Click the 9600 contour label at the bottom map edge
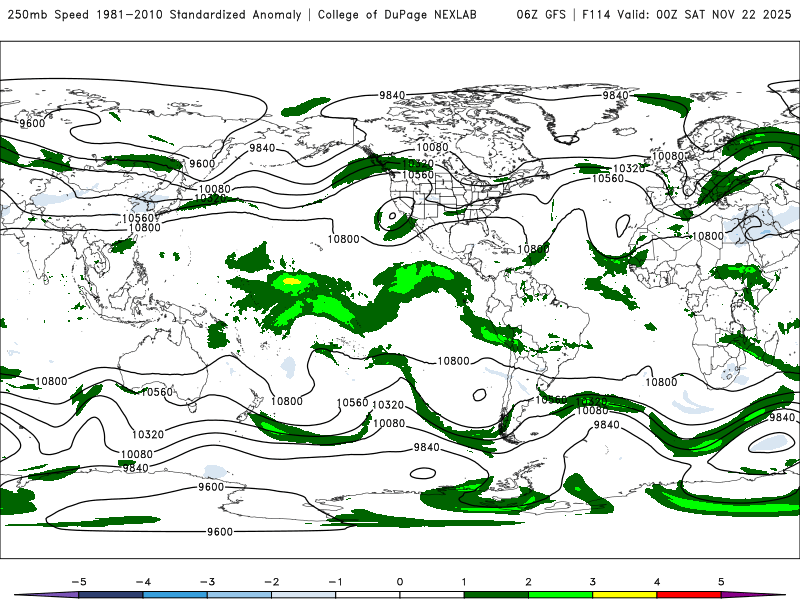 220,532
